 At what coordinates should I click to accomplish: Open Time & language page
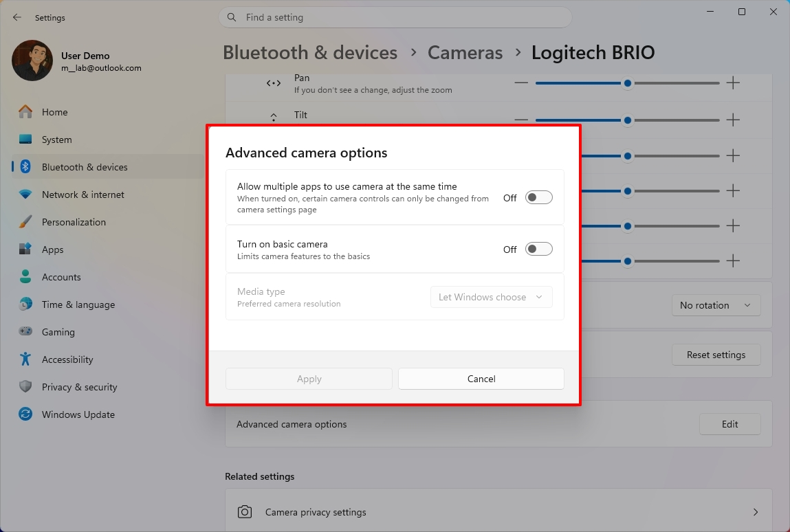(x=109, y=304)
